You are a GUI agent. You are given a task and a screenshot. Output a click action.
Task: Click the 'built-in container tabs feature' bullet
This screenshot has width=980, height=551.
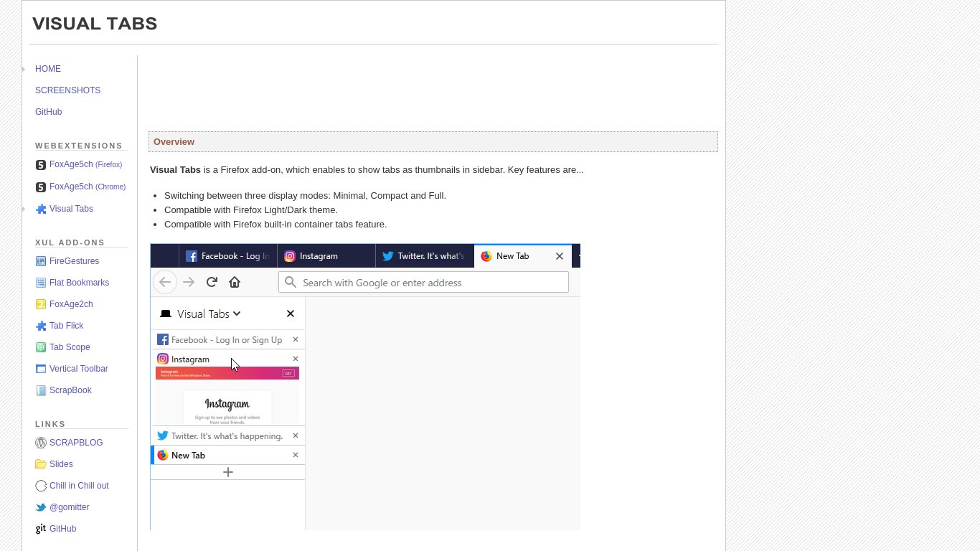pos(275,225)
